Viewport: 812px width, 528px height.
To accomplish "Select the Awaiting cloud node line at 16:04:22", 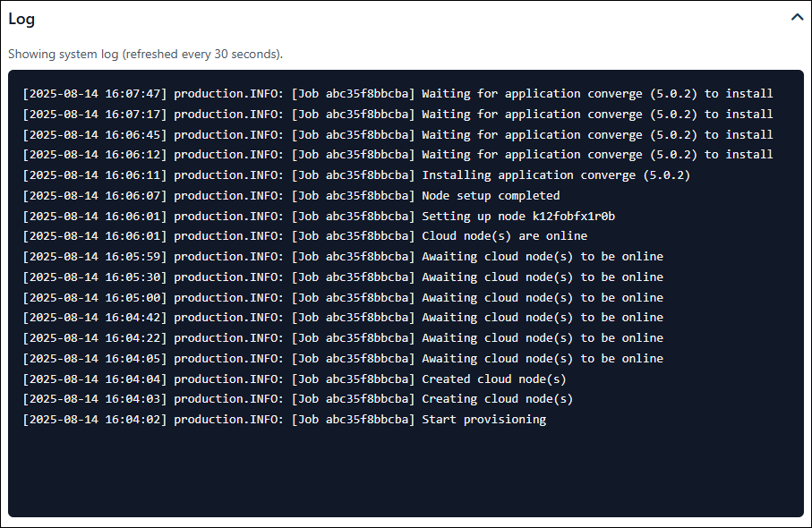I will (x=343, y=338).
